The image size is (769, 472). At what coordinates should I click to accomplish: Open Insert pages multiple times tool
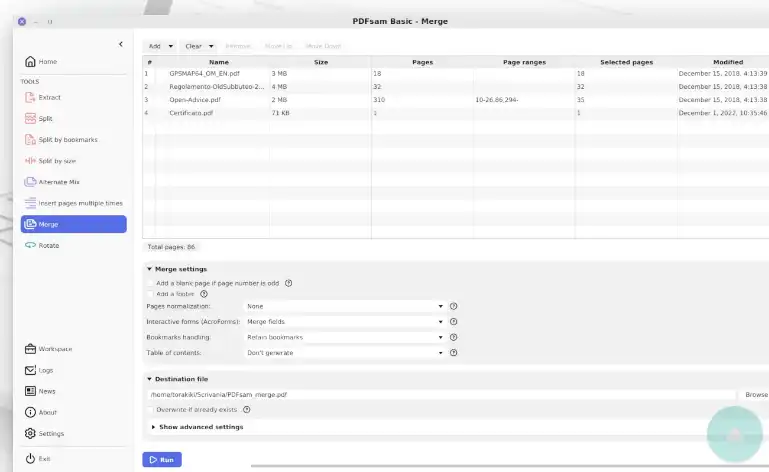74,203
